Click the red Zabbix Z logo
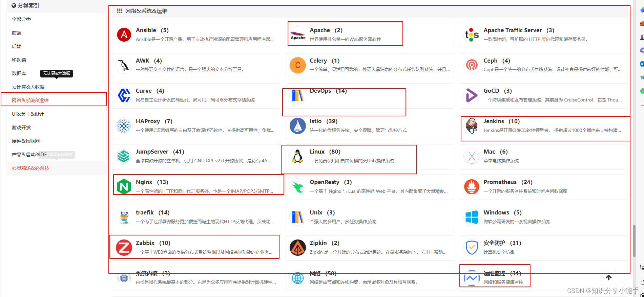 (x=124, y=248)
